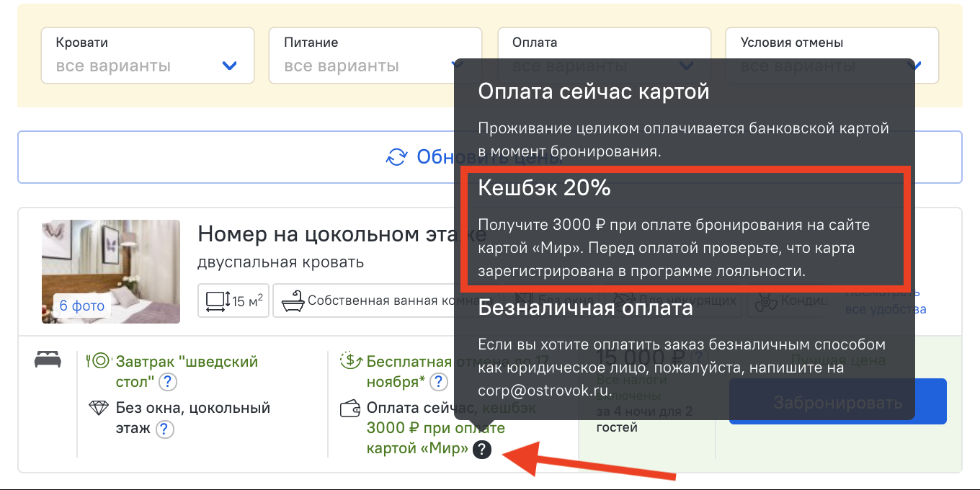Select the 15 м² room size badge

tap(233, 300)
